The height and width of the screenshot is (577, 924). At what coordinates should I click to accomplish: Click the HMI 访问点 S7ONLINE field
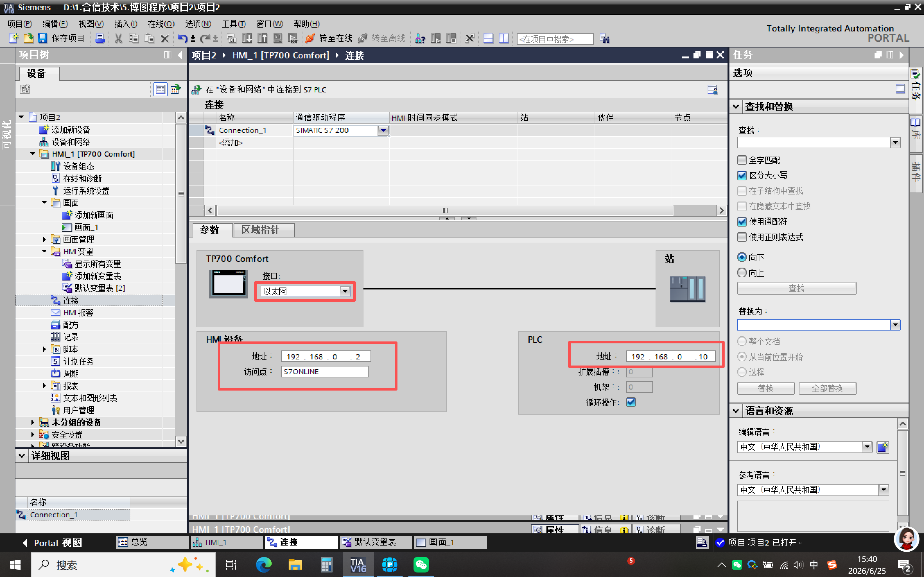coord(325,372)
